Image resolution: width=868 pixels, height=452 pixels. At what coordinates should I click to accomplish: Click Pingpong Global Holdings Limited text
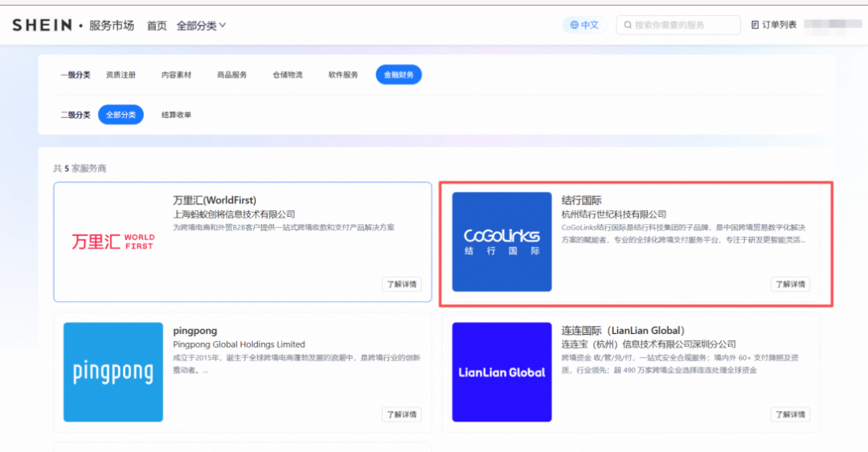pos(240,344)
